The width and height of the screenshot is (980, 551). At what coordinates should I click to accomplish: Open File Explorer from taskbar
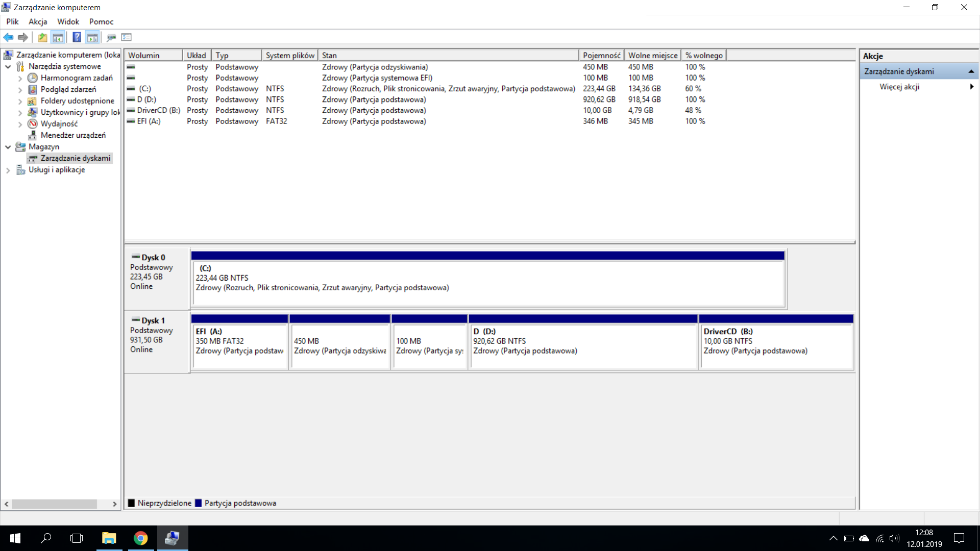point(109,538)
